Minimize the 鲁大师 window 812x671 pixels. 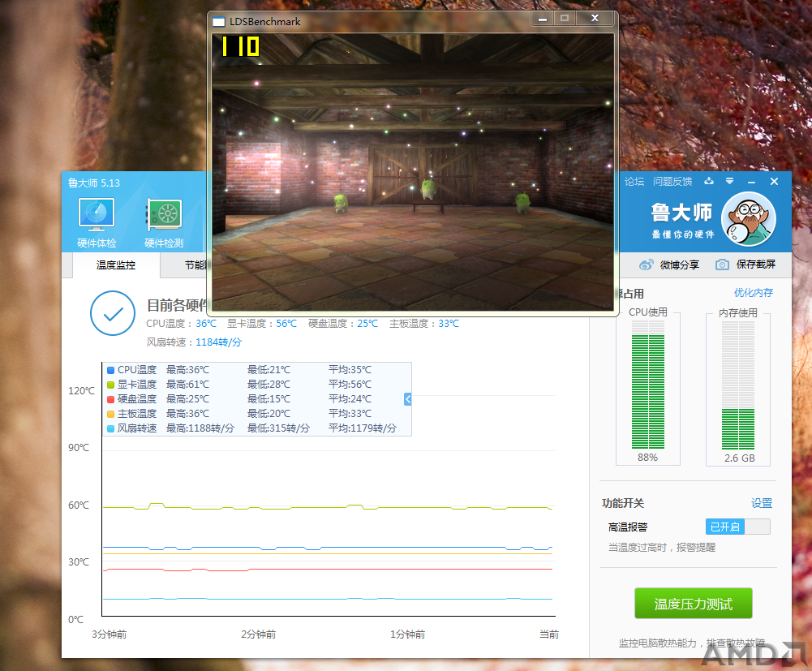751,182
